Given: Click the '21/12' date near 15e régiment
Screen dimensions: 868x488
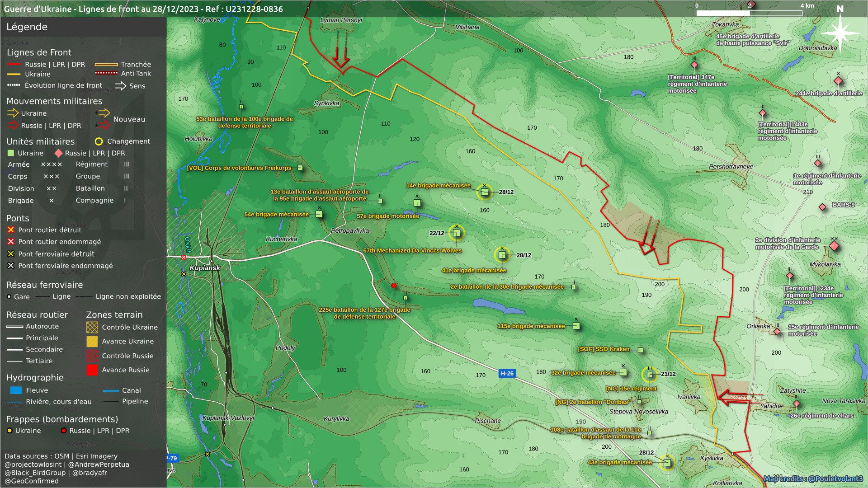Looking at the screenshot, I should pyautogui.click(x=668, y=374).
